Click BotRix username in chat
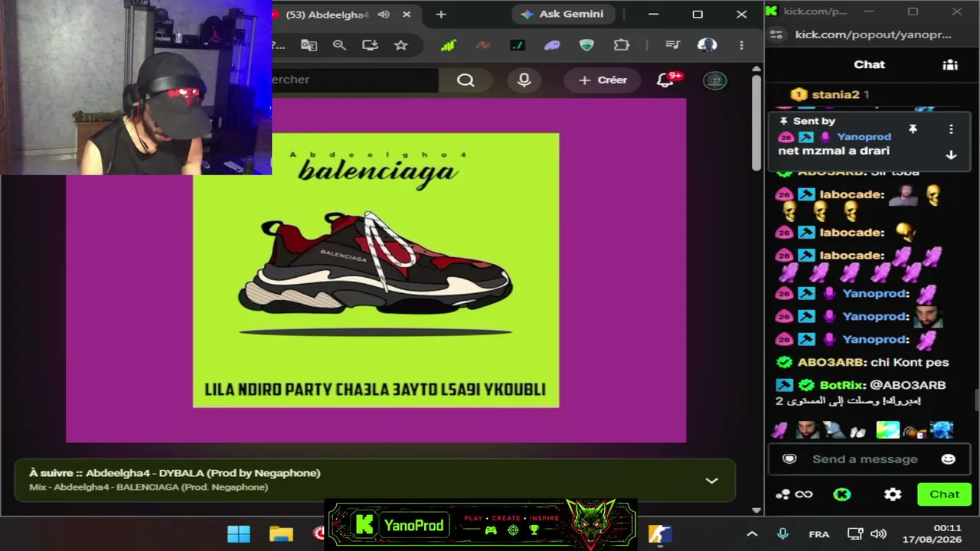The image size is (980, 551). tap(842, 385)
